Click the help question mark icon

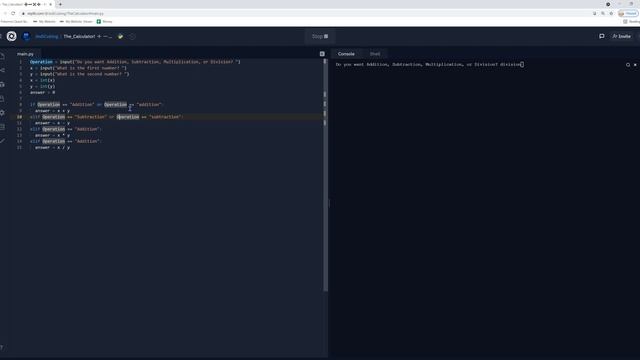pyautogui.click(x=2, y=348)
